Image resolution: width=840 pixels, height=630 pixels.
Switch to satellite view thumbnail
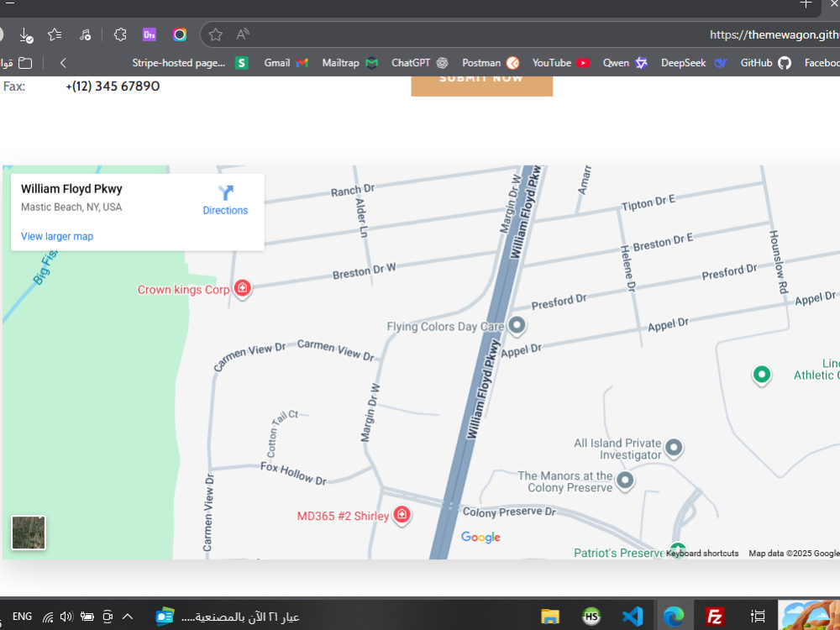point(29,533)
